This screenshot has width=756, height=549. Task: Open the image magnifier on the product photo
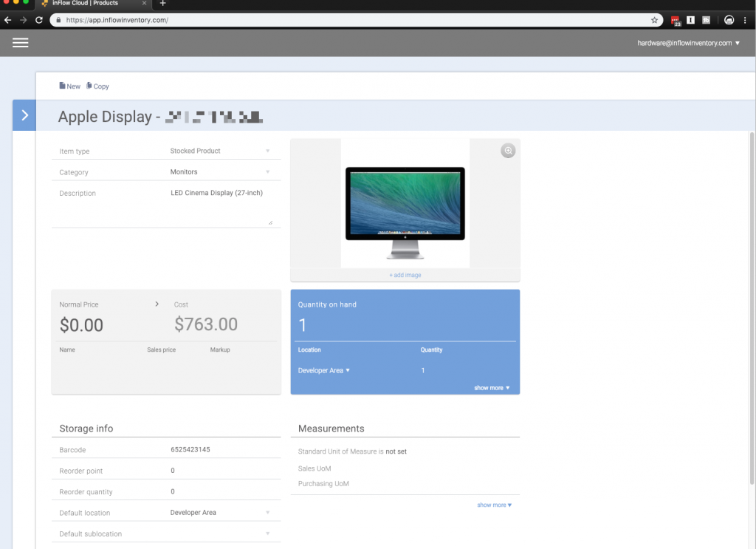coord(508,151)
